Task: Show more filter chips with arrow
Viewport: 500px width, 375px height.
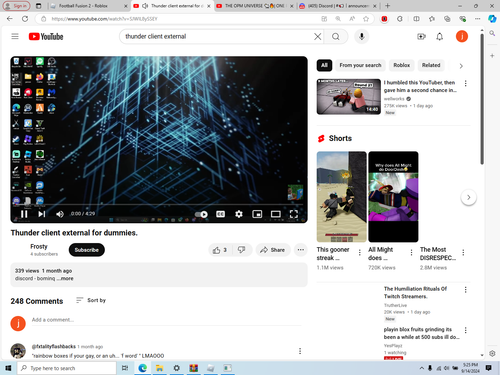Action: [x=461, y=66]
